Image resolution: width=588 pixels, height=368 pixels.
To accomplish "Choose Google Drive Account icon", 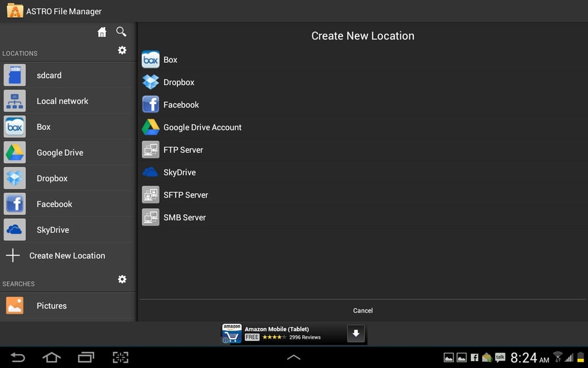I will point(150,127).
